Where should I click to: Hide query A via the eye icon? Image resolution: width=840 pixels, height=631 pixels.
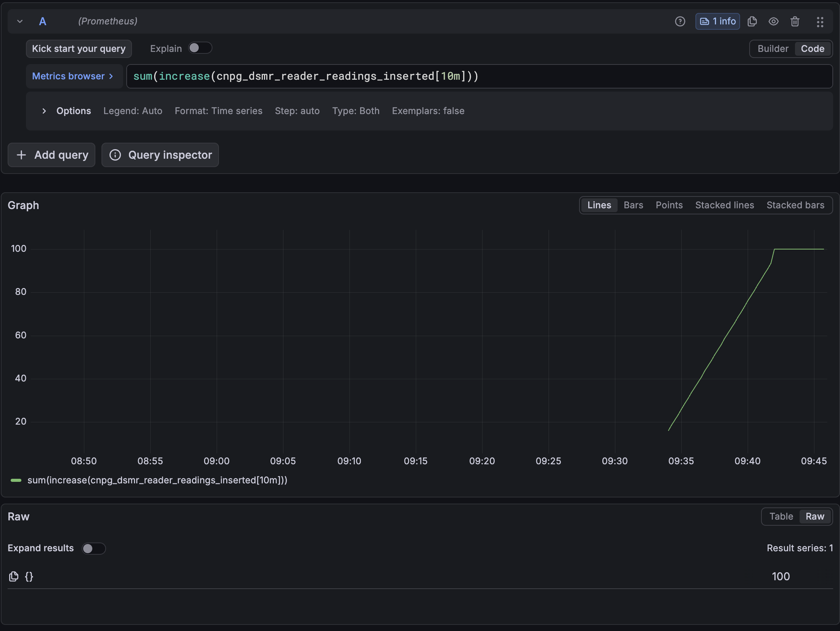774,21
